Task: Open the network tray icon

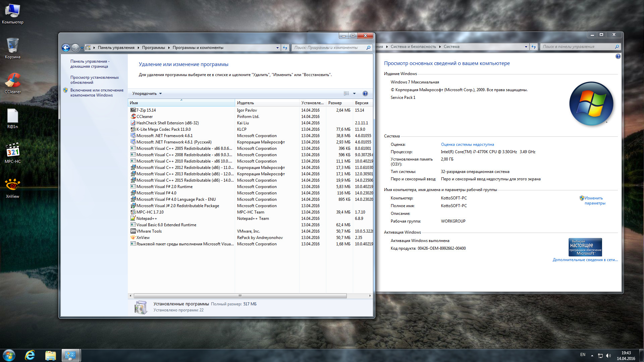Action: coord(600,356)
